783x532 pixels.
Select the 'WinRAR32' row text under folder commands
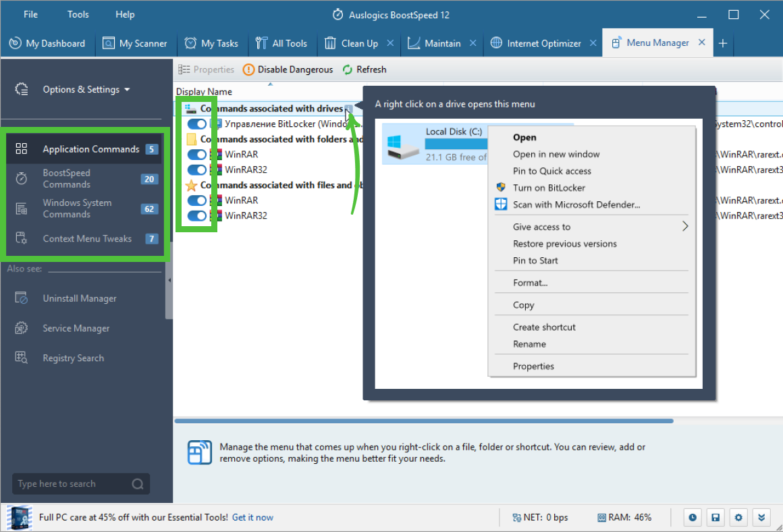tap(246, 170)
